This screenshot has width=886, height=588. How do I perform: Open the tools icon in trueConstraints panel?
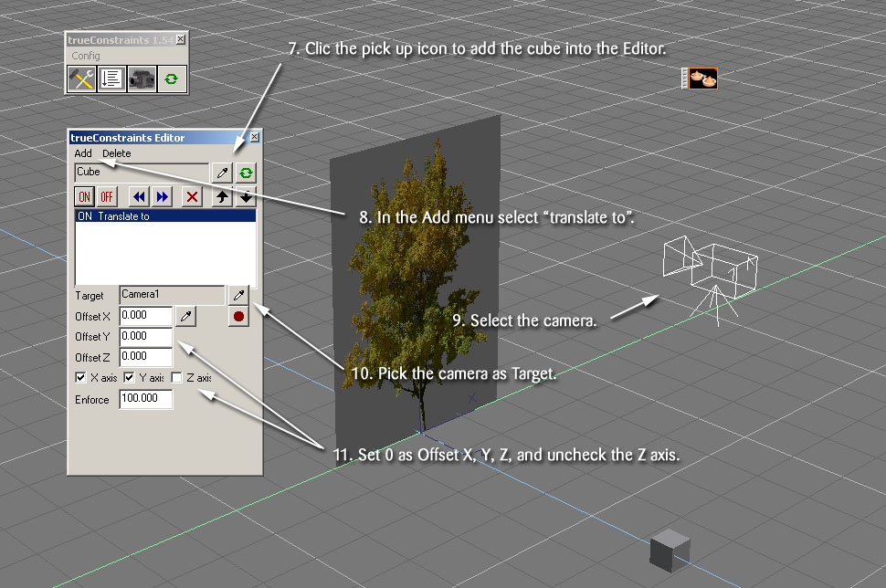point(82,79)
